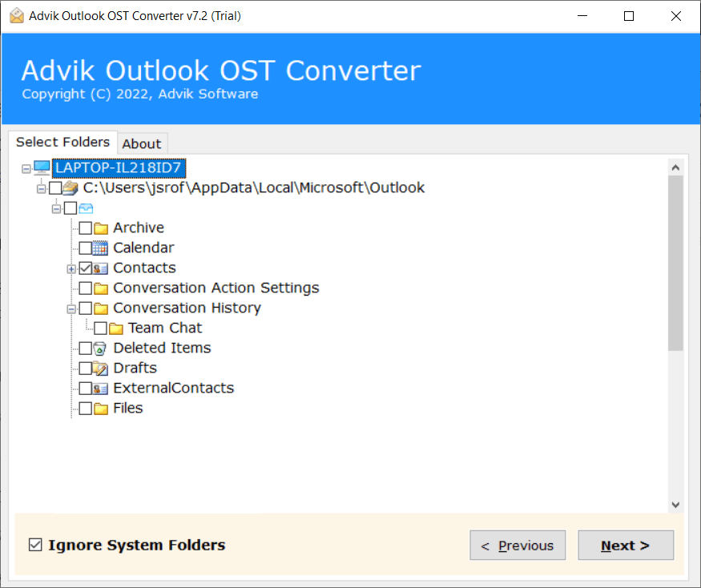Select the Conversation History label
The width and height of the screenshot is (701, 588).
tap(187, 308)
